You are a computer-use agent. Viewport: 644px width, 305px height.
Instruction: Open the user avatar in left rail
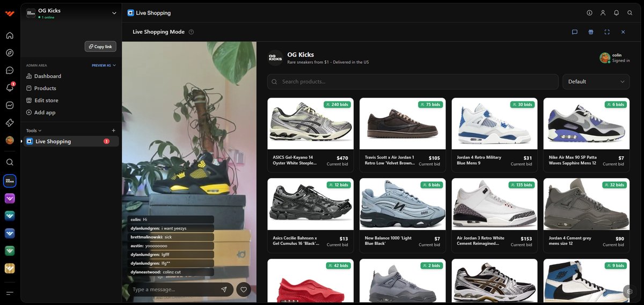[x=10, y=140]
